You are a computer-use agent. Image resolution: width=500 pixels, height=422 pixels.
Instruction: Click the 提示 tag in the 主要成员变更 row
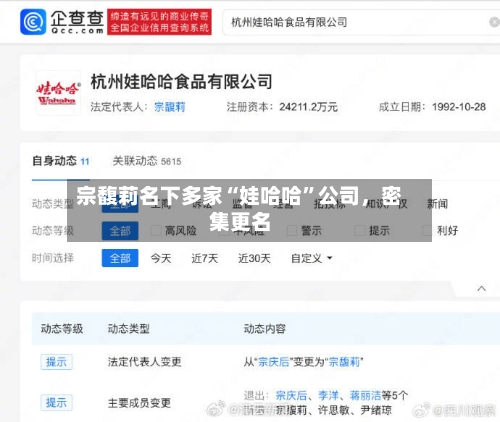click(56, 403)
